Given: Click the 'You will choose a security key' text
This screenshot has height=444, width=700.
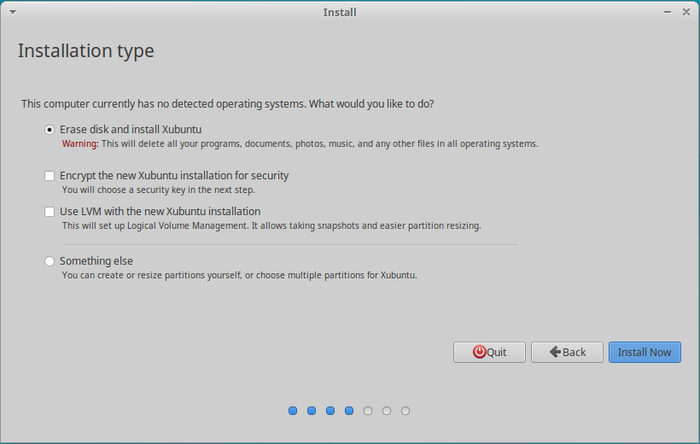Looking at the screenshot, I should [x=158, y=190].
